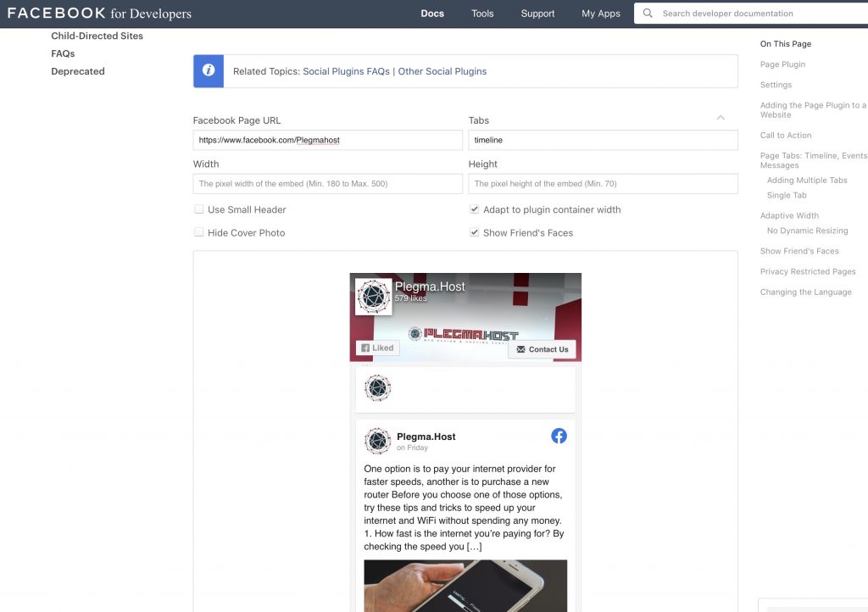Click the Liked button on page preview

point(377,348)
